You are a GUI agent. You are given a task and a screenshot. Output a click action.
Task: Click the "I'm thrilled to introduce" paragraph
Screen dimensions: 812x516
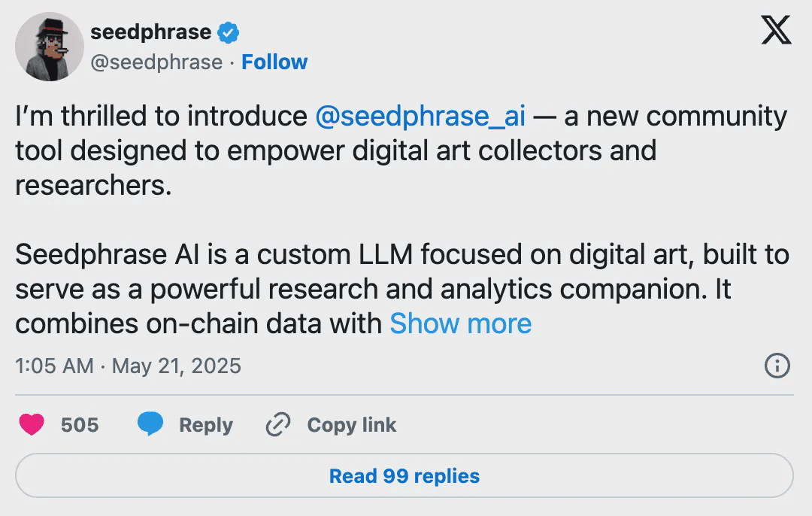pos(161,117)
